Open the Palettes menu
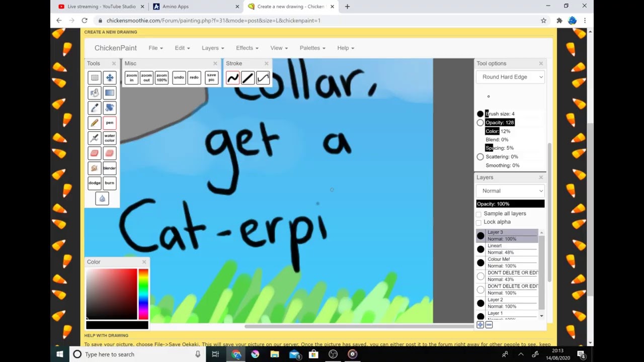Image resolution: width=644 pixels, height=362 pixels. click(312, 48)
